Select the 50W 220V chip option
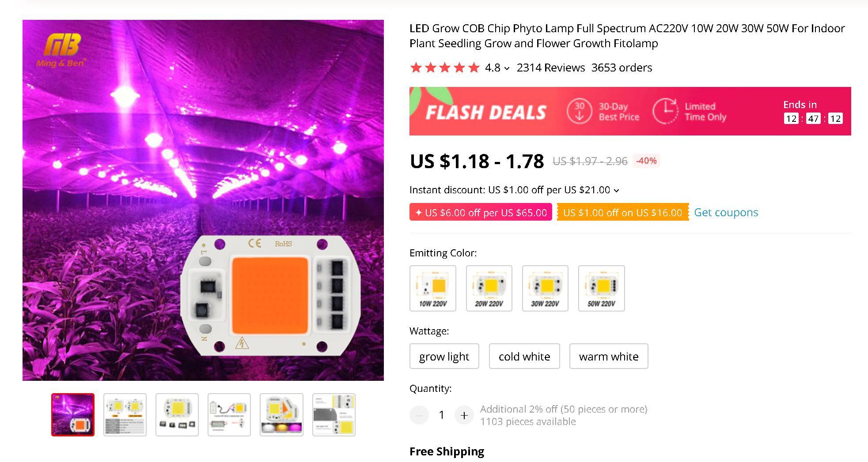The image size is (868, 462). point(601,288)
